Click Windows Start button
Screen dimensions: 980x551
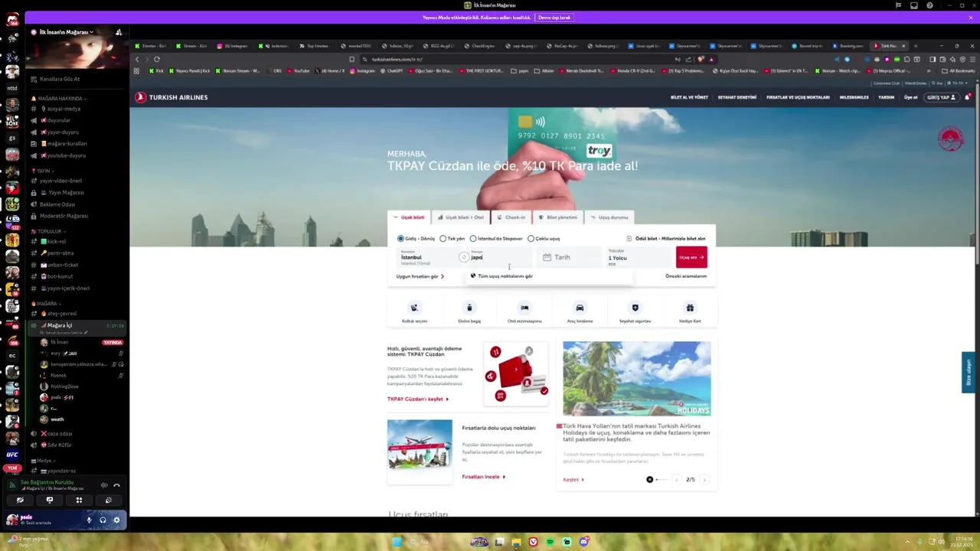(397, 542)
